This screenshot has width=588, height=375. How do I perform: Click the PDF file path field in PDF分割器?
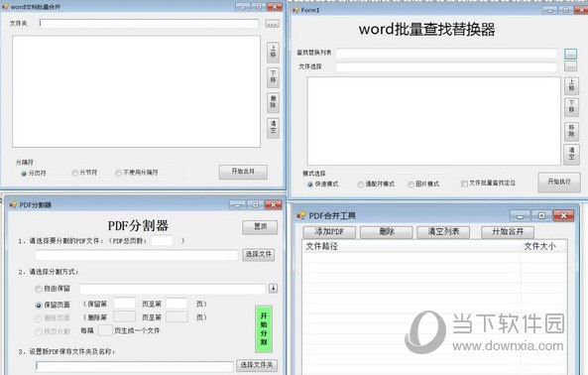pyautogui.click(x=137, y=255)
